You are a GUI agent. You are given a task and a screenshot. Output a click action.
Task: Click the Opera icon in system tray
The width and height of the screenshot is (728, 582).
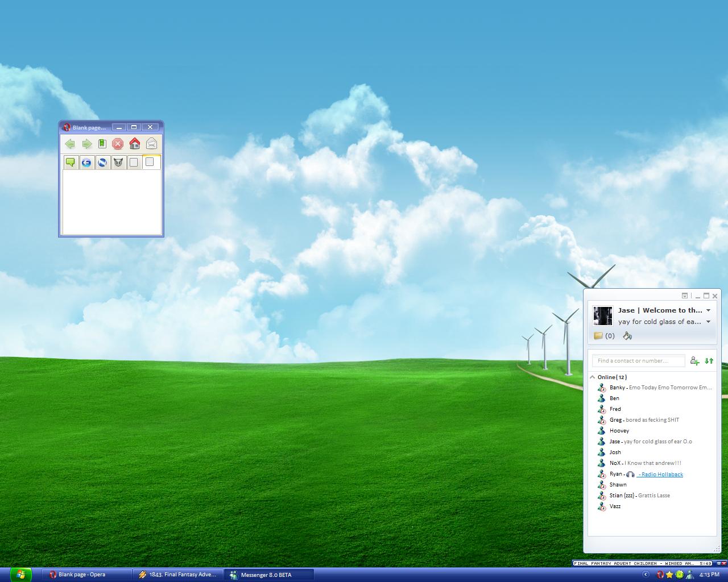point(660,575)
